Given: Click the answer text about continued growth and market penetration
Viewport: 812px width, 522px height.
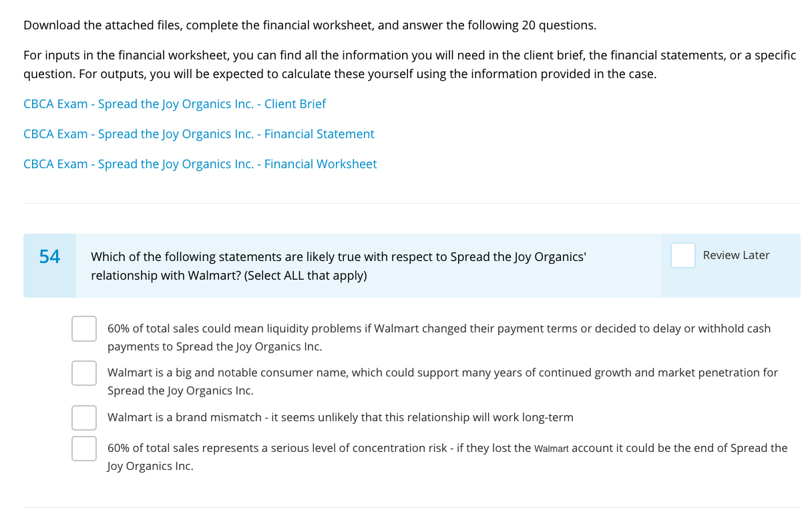Looking at the screenshot, I should (x=442, y=381).
